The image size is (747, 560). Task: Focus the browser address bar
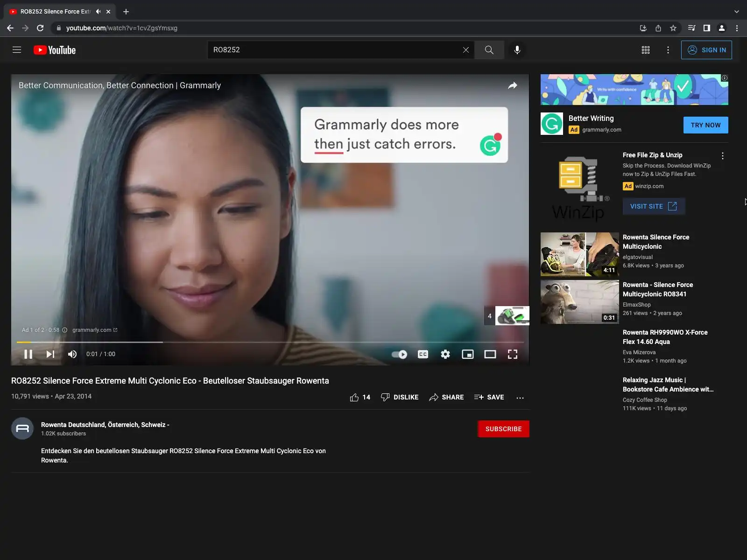345,28
